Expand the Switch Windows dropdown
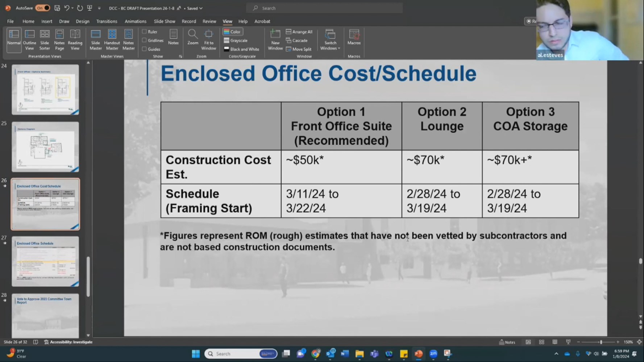644x362 pixels. point(330,40)
